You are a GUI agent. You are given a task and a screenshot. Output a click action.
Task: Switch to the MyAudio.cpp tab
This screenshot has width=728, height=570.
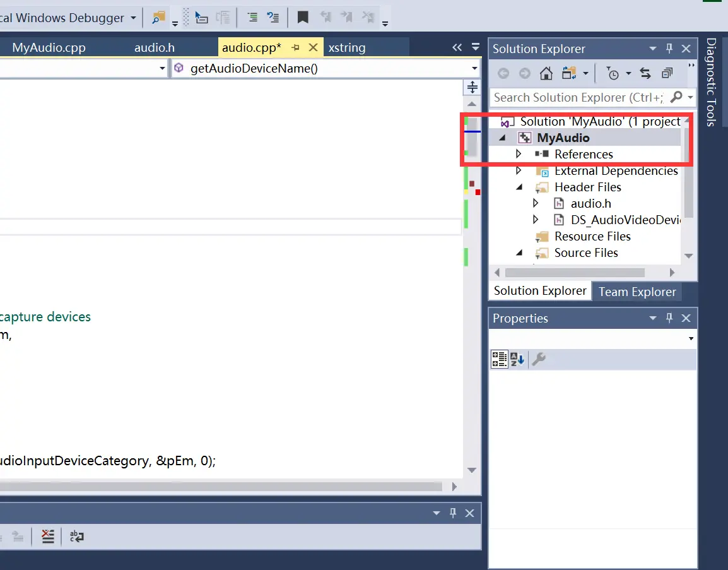tap(49, 47)
